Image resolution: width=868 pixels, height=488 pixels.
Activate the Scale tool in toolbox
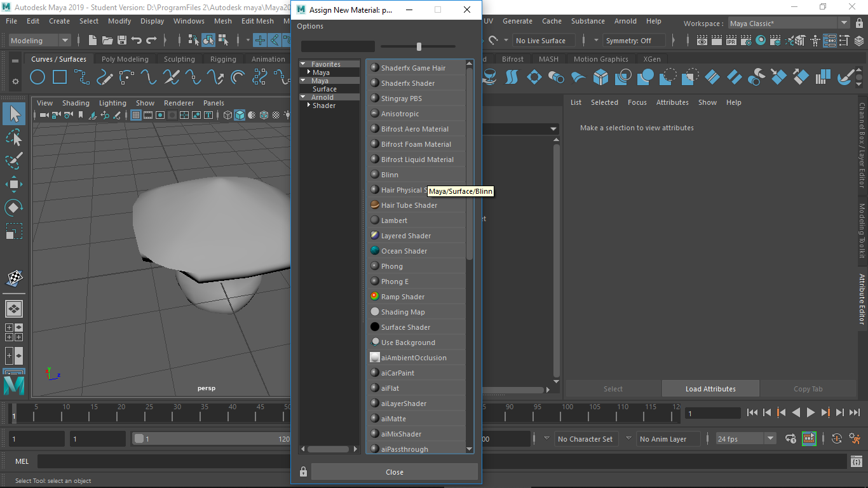(14, 231)
